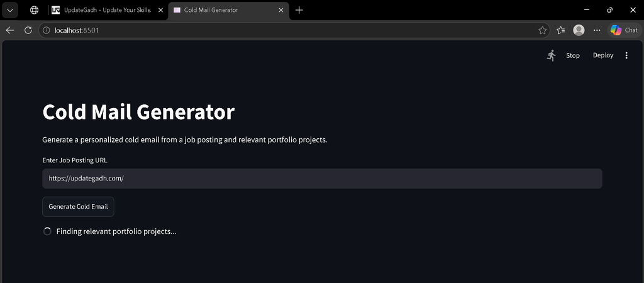Restore down the browser window

click(610, 10)
